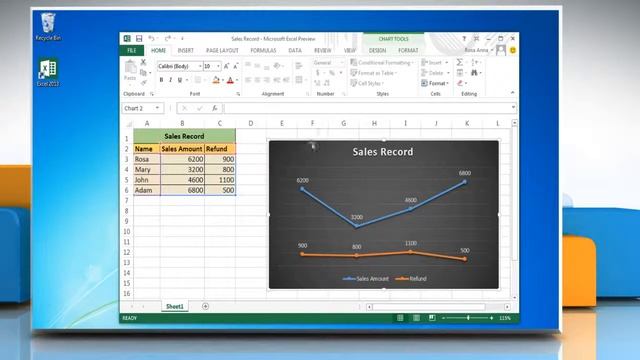Switch to the chart FORMAT tab
640x360 pixels.
click(408, 50)
